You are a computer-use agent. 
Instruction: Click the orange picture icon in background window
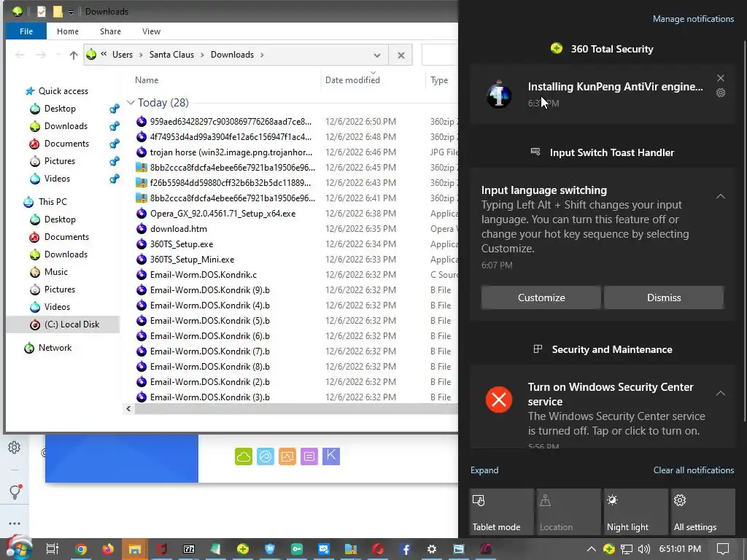coord(287,456)
